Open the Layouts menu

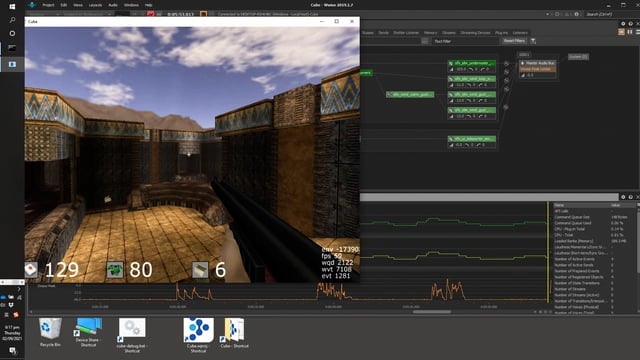(x=95, y=5)
